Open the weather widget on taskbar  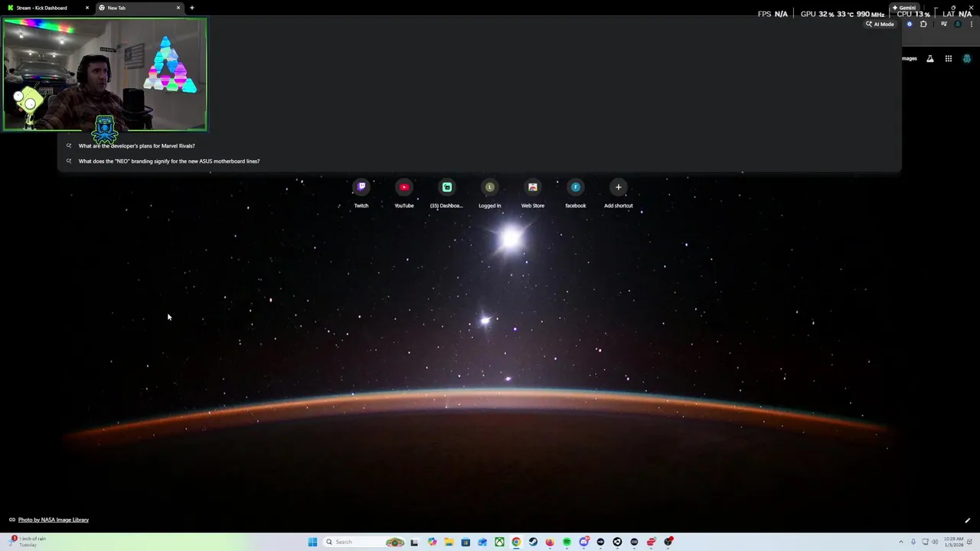(x=28, y=542)
